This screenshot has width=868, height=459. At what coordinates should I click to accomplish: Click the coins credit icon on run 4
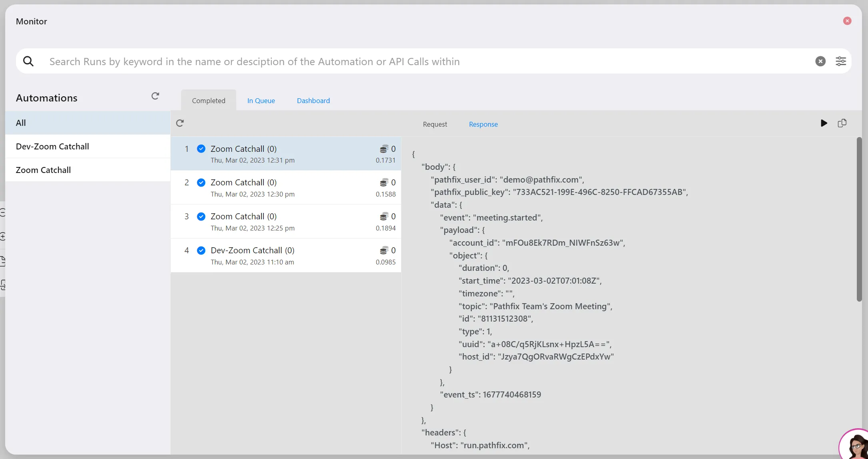coord(384,250)
